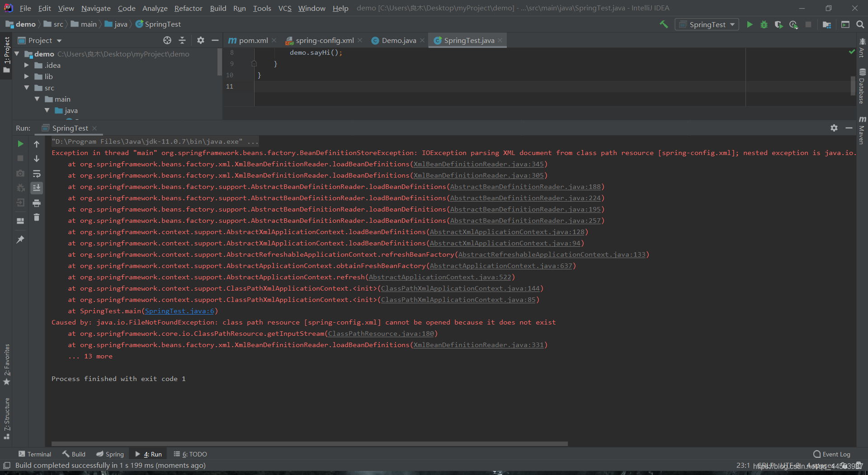Collapse the java folder in tree

tap(47, 110)
